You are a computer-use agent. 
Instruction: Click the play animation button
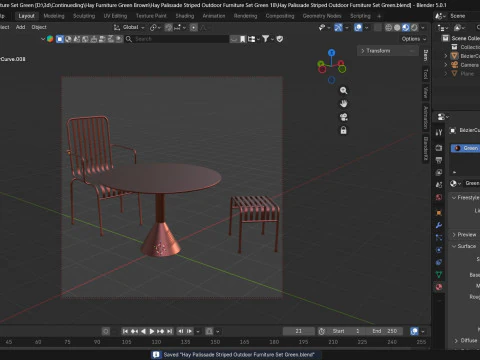(152, 331)
